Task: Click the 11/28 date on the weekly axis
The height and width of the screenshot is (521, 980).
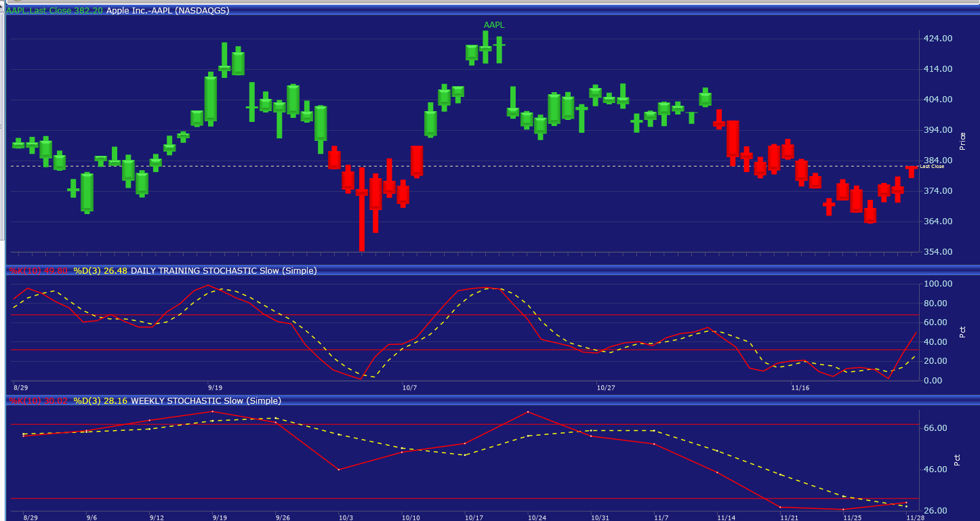Action: pos(915,518)
